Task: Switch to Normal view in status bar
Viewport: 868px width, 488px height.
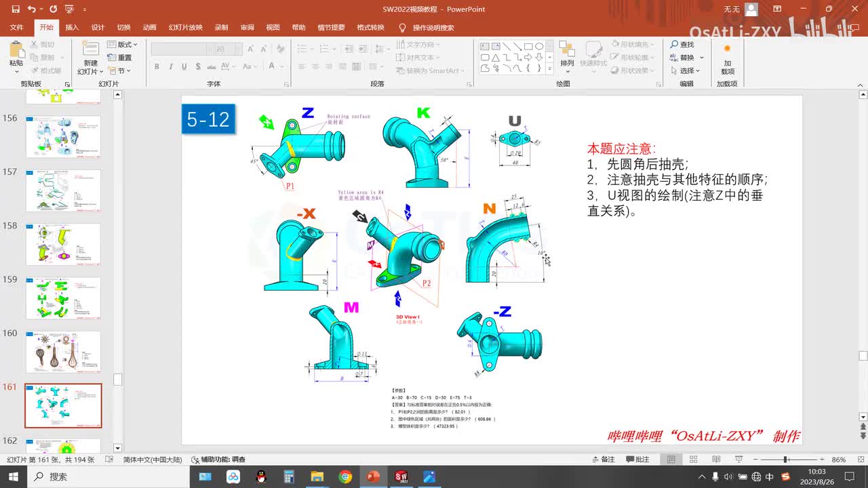Action: pos(671,460)
